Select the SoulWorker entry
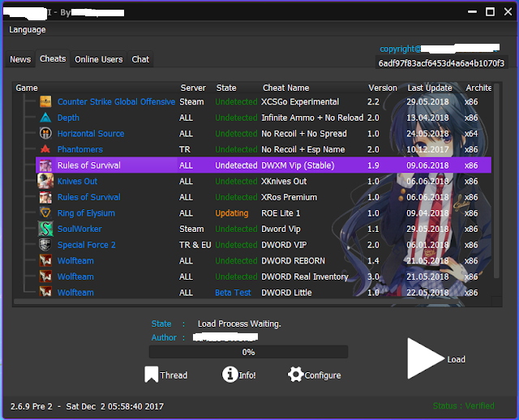519x420 pixels. 79,229
